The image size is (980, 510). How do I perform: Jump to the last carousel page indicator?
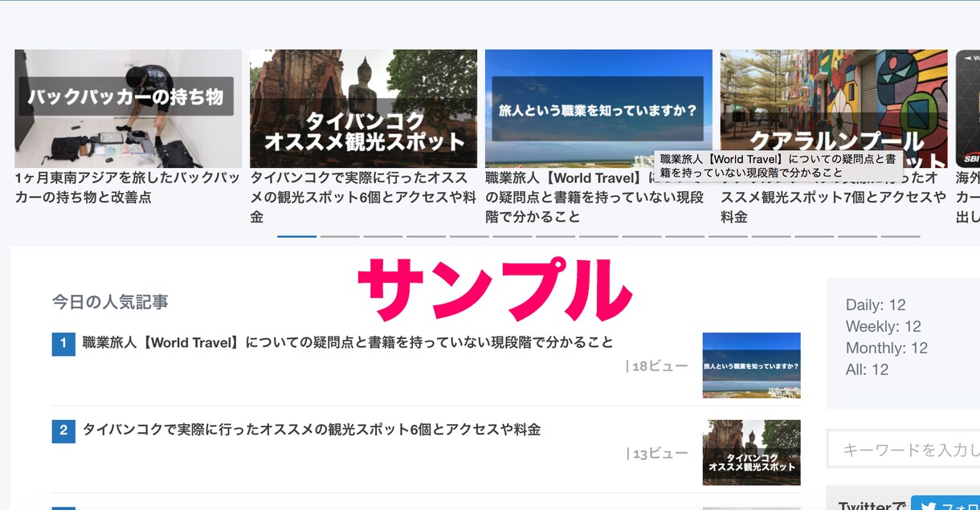coord(900,236)
